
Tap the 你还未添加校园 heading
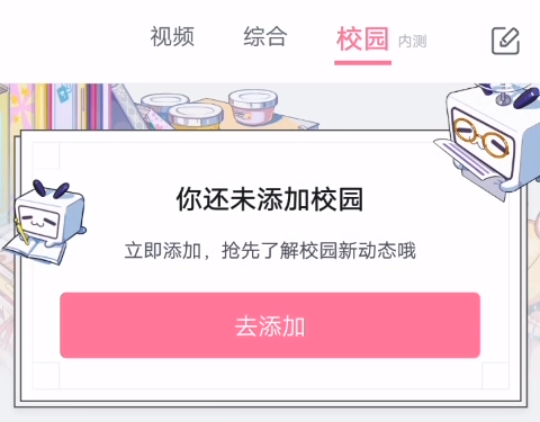[270, 199]
